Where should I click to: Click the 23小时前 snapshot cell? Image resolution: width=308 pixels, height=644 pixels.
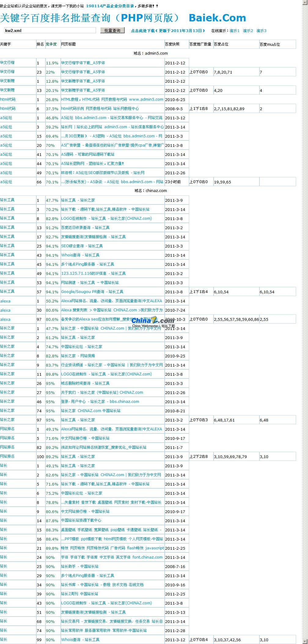tap(177, 182)
